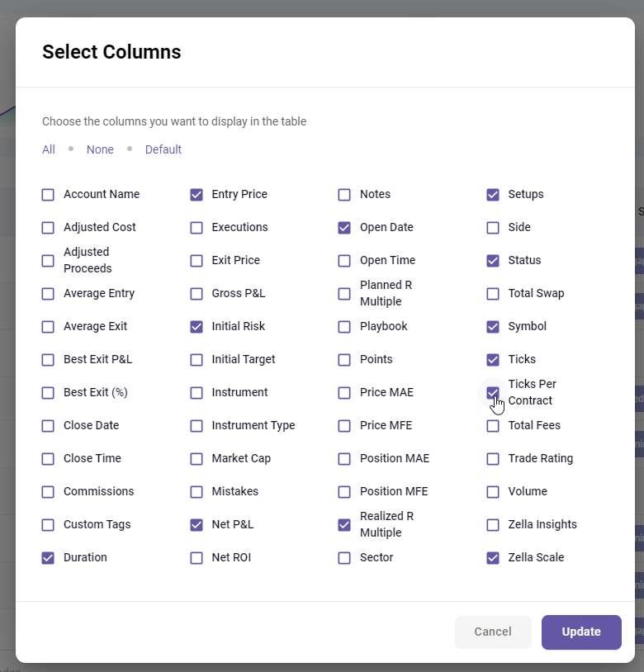
Task: Check the Account Name checkbox
Action: pos(48,195)
